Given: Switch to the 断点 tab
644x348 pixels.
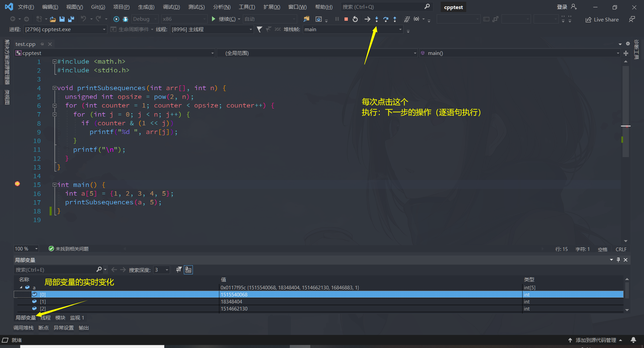Looking at the screenshot, I should click(x=44, y=328).
